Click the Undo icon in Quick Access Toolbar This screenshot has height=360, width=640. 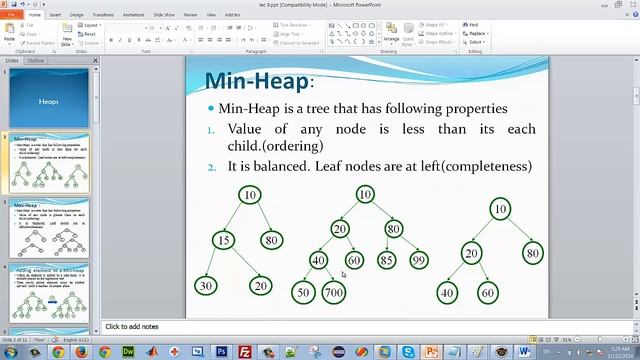click(x=23, y=4)
